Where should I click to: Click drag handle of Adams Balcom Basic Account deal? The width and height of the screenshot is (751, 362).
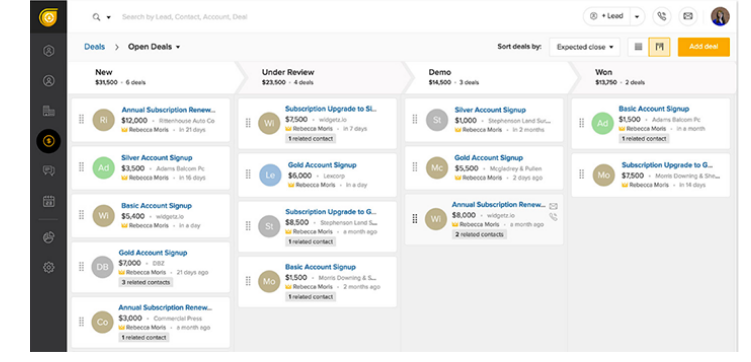click(581, 123)
